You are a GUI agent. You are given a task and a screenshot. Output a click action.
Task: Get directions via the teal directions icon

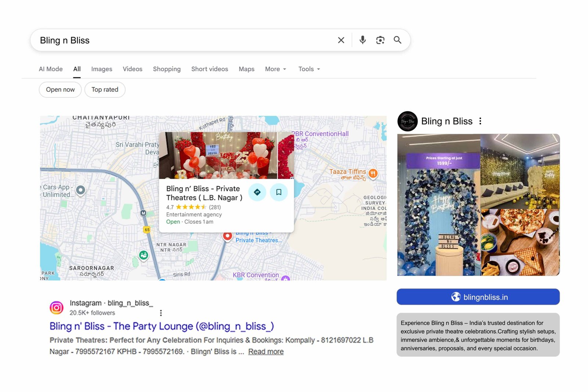point(257,192)
